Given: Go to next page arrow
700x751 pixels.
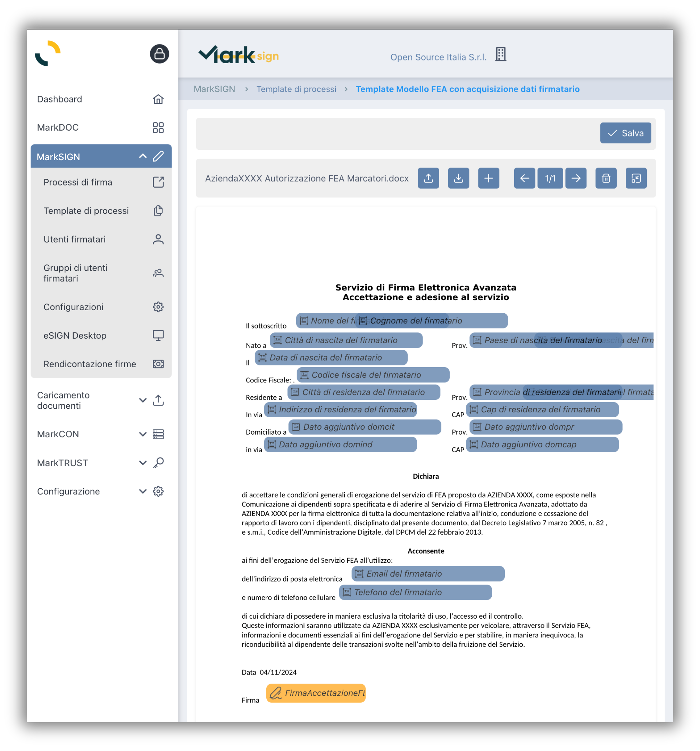Looking at the screenshot, I should (576, 178).
